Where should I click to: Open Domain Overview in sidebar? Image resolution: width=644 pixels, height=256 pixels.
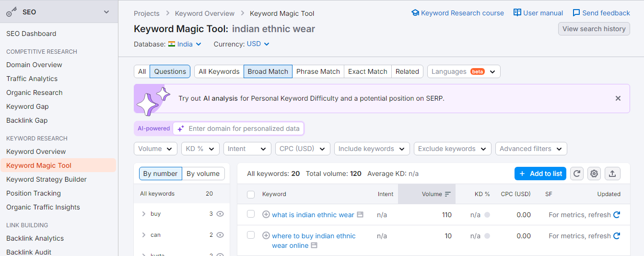coord(34,65)
